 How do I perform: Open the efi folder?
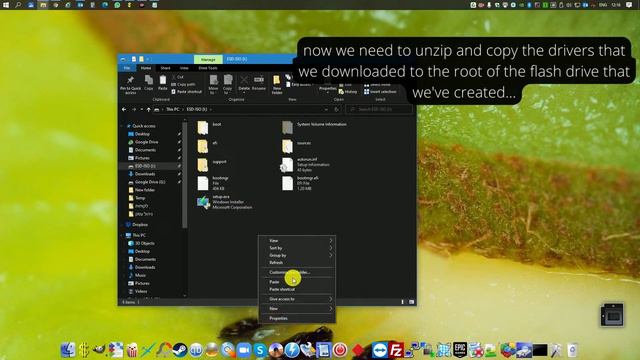(x=207, y=146)
